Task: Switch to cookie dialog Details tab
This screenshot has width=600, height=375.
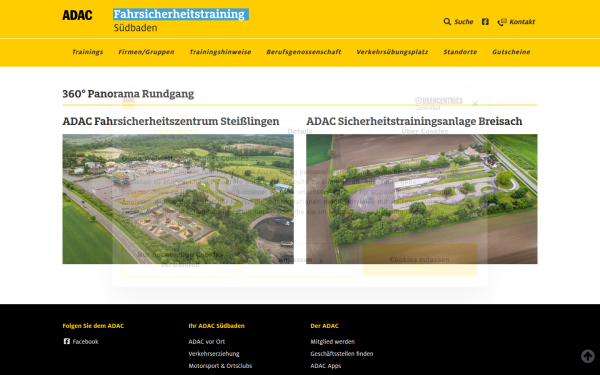Action: tap(300, 131)
